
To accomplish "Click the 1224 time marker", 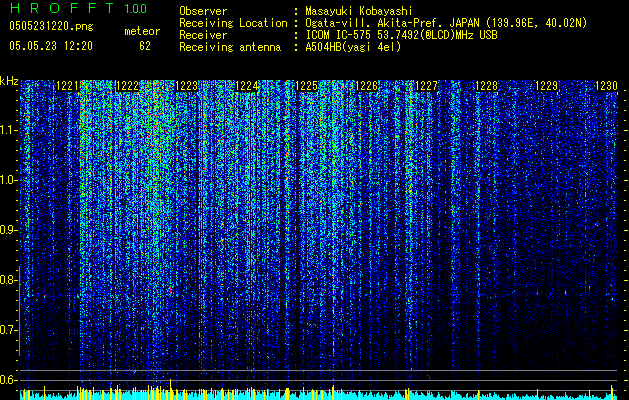I will click(x=247, y=86).
